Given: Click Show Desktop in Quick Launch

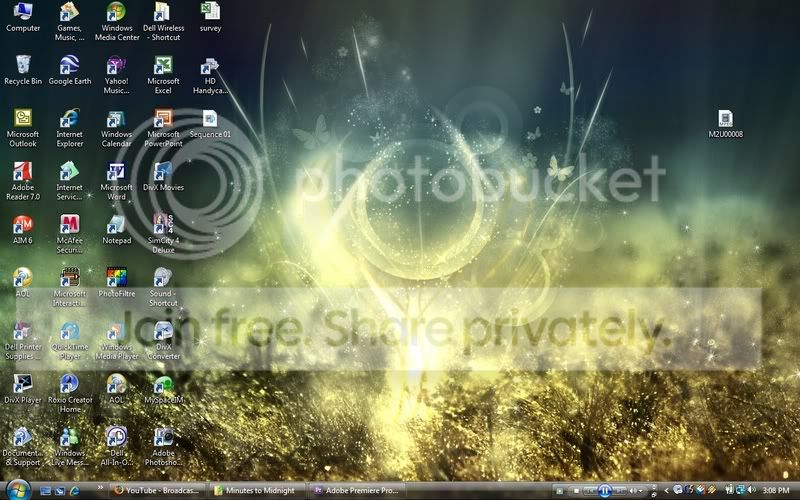Looking at the screenshot, I should click(45, 491).
